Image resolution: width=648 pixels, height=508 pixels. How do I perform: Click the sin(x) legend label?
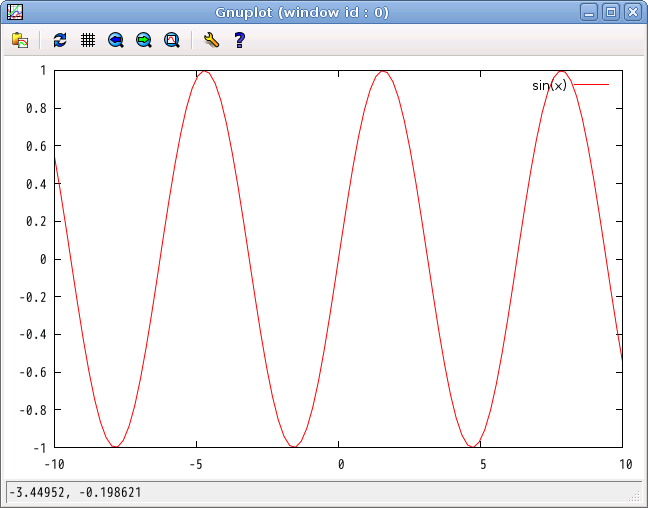click(549, 86)
